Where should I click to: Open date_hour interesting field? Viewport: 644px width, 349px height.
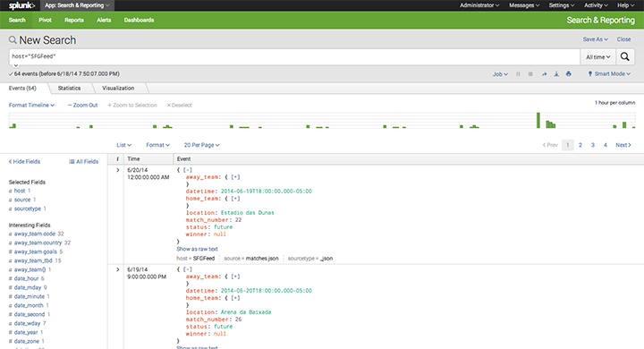coord(26,278)
